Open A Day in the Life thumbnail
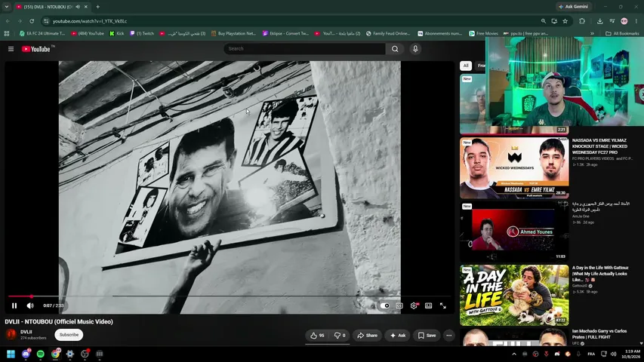The height and width of the screenshot is (362, 644). 514,295
